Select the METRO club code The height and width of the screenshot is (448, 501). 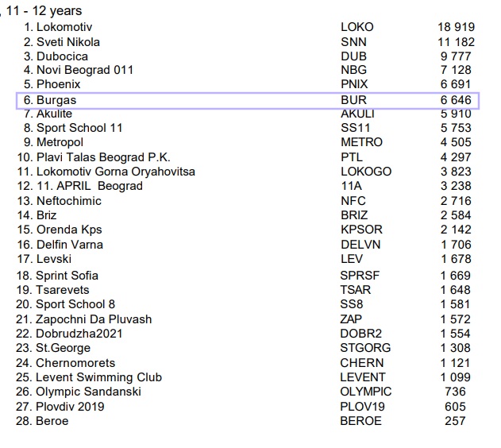pos(361,143)
